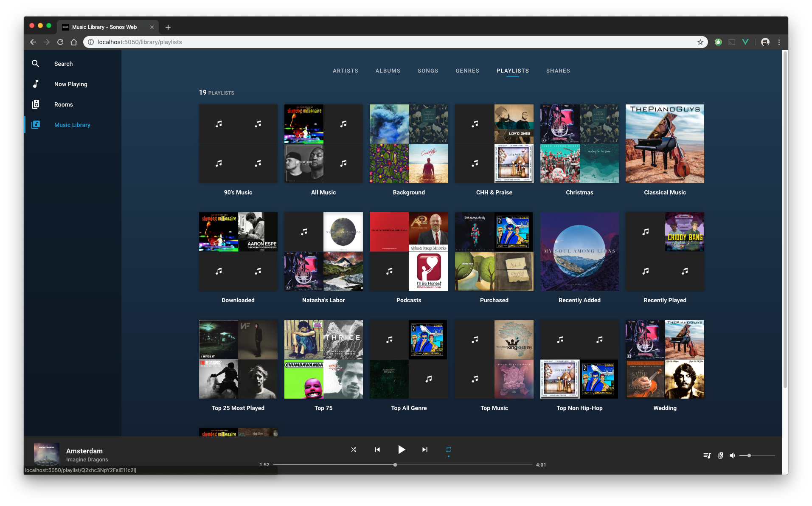This screenshot has width=812, height=506.
Task: Click the Amsterdam album art thumbnail
Action: (x=47, y=455)
